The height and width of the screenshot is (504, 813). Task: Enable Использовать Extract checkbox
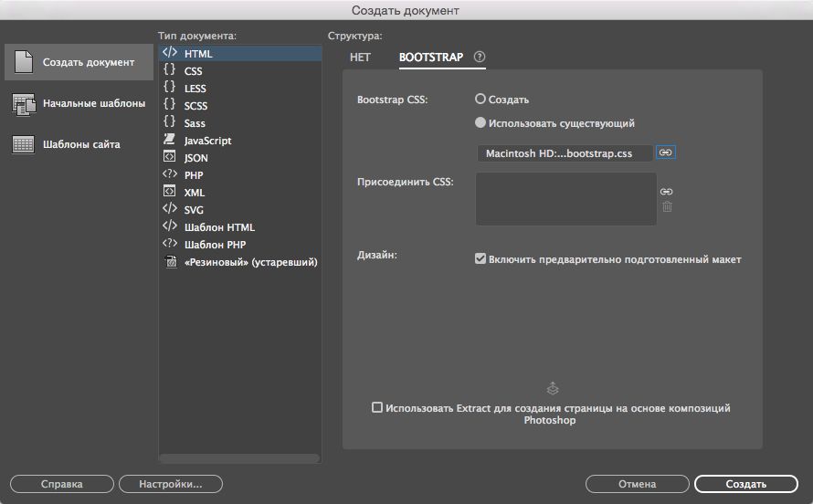pyautogui.click(x=377, y=407)
